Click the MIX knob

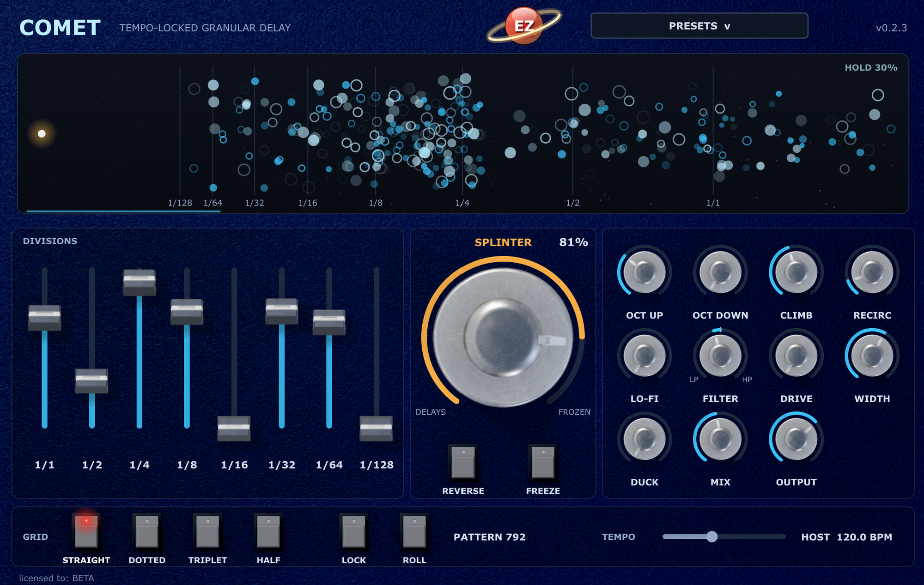coord(720,440)
